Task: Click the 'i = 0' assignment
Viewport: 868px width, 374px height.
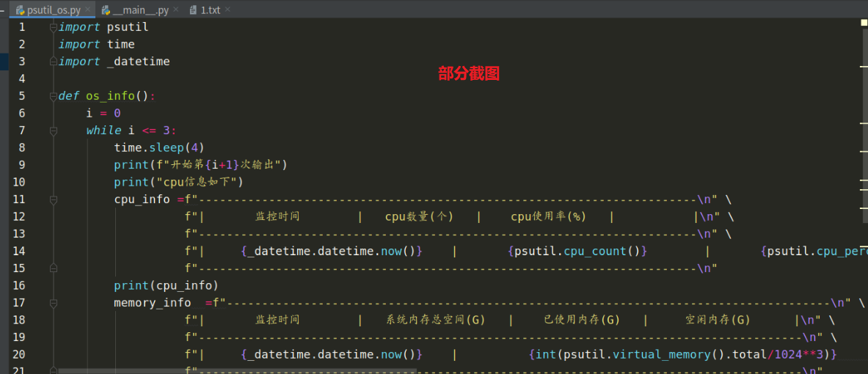Action: point(103,114)
